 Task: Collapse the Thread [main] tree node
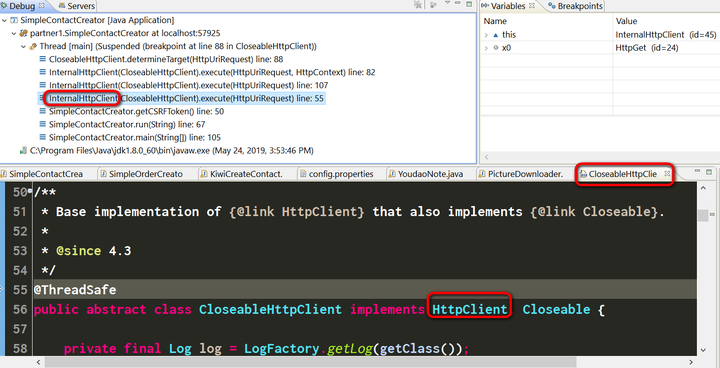[x=23, y=46]
